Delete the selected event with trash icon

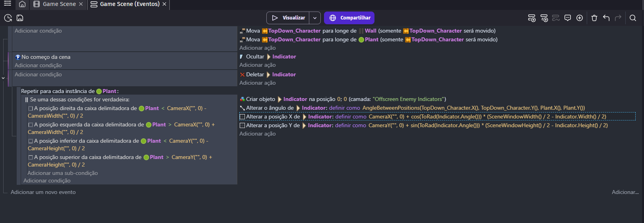click(x=594, y=18)
